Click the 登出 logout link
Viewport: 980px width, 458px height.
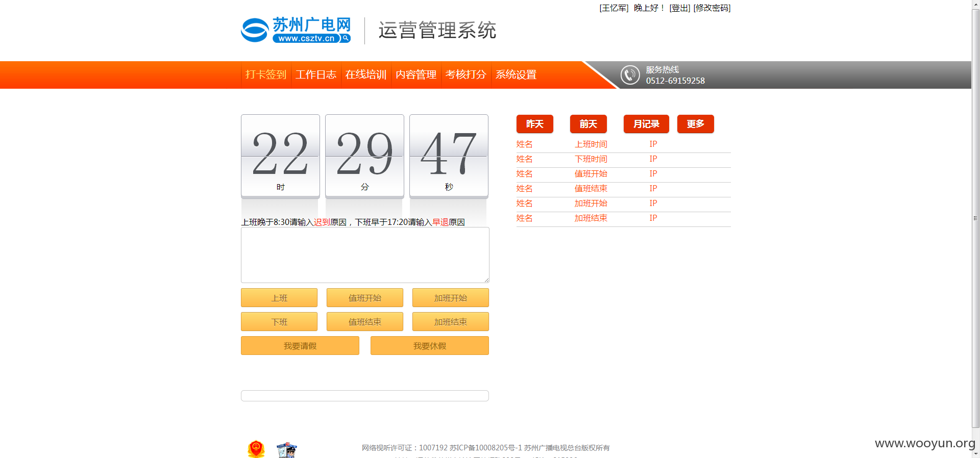click(680, 8)
